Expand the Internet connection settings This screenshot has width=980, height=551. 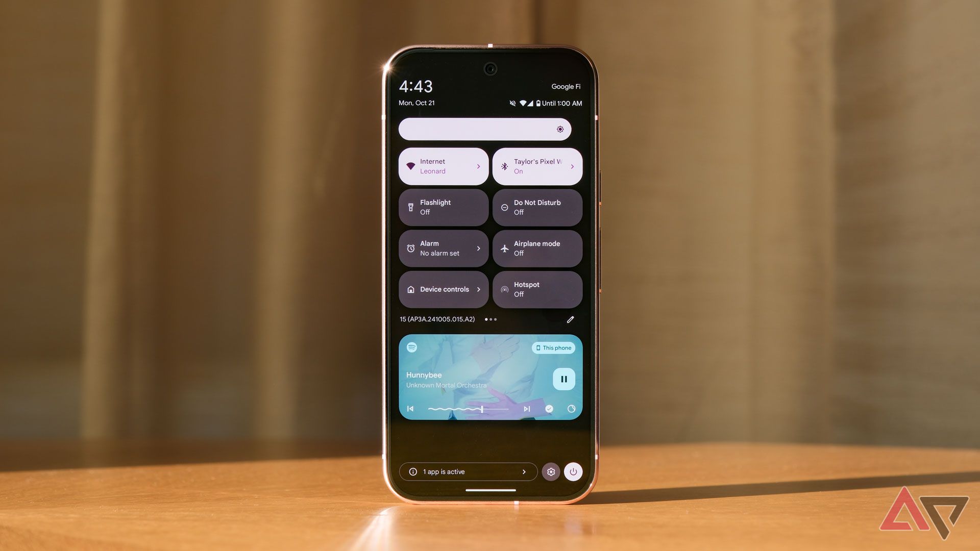479,166
